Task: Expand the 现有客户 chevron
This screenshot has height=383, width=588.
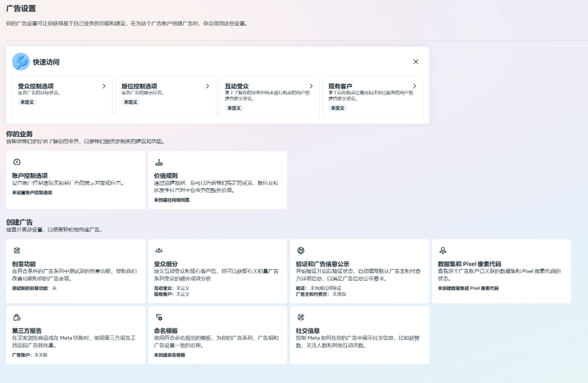Action: click(414, 87)
